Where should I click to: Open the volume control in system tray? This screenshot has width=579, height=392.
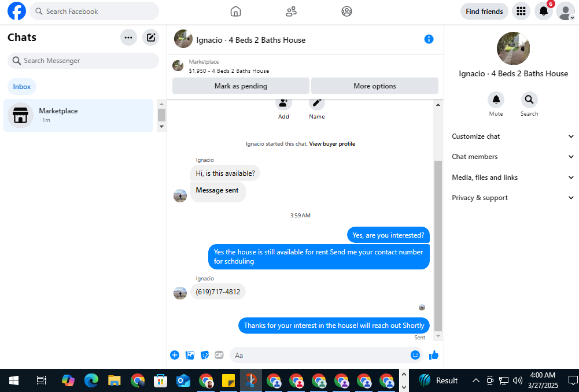click(x=518, y=380)
